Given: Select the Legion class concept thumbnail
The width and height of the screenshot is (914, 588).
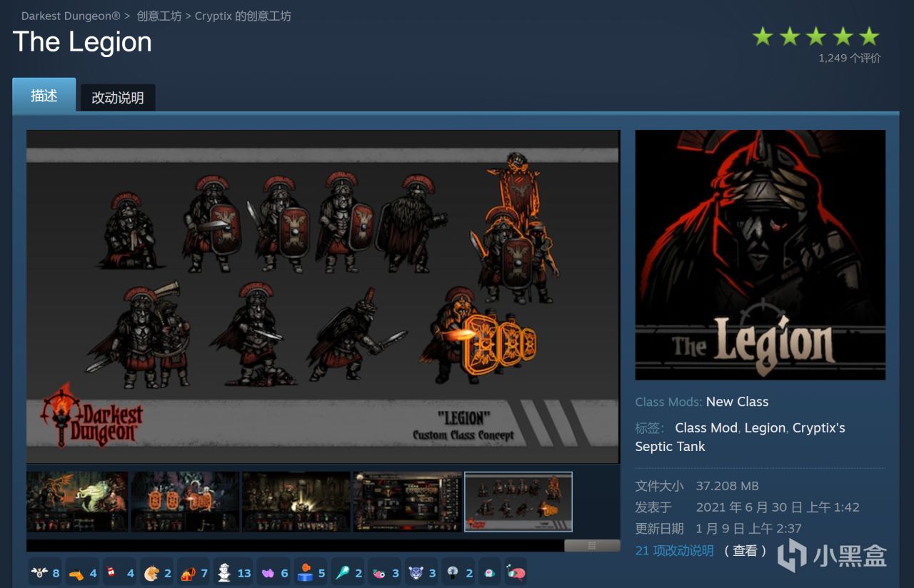Looking at the screenshot, I should (518, 502).
